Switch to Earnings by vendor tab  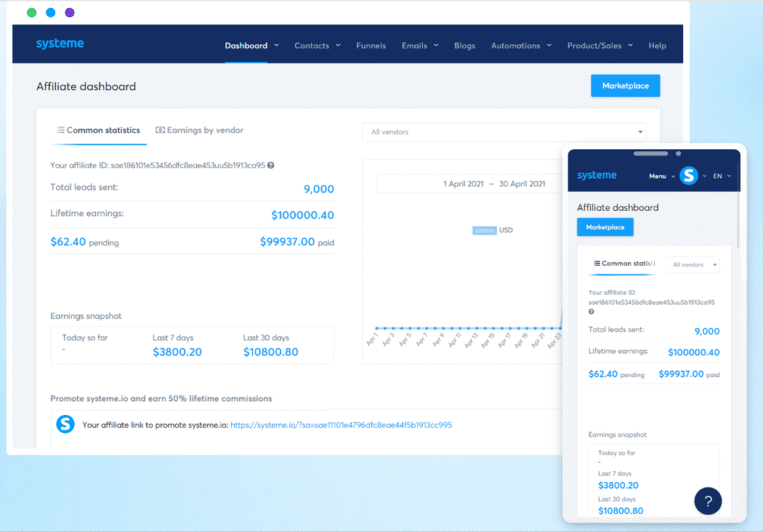coord(200,130)
